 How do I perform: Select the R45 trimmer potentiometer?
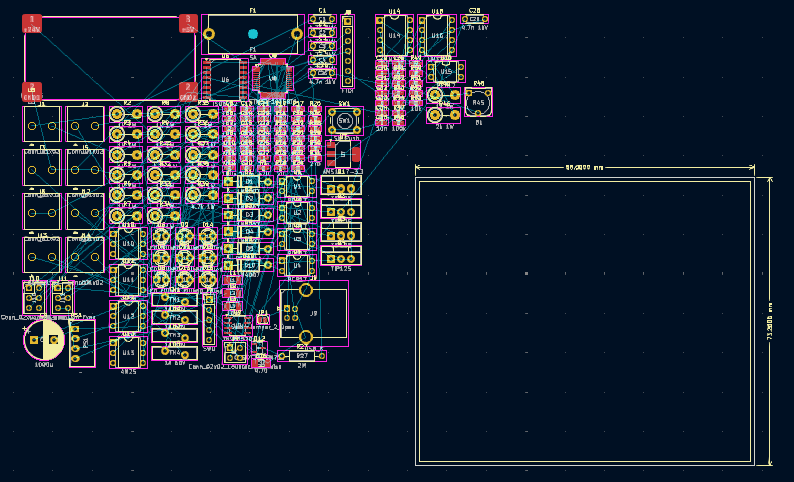click(478, 102)
